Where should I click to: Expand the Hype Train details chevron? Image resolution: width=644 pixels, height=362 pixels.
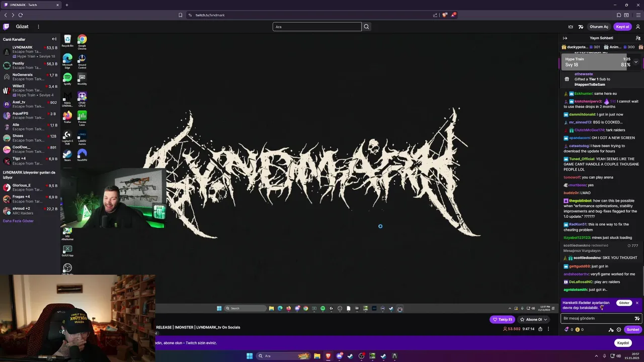[x=636, y=62]
